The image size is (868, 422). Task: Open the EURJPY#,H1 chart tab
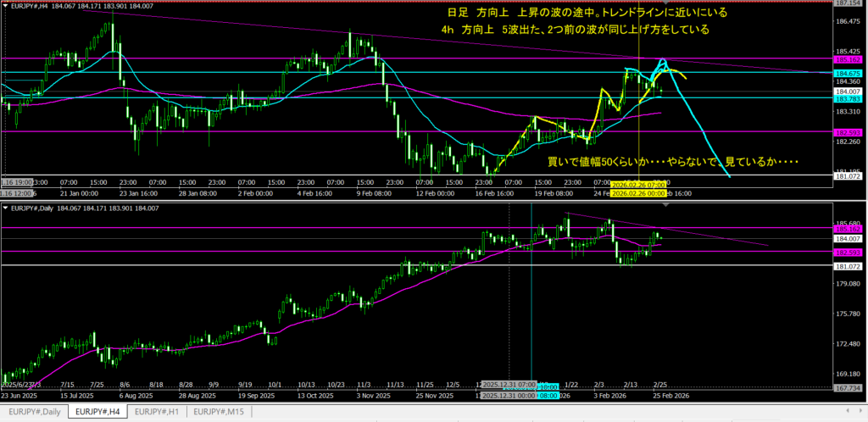tap(158, 411)
